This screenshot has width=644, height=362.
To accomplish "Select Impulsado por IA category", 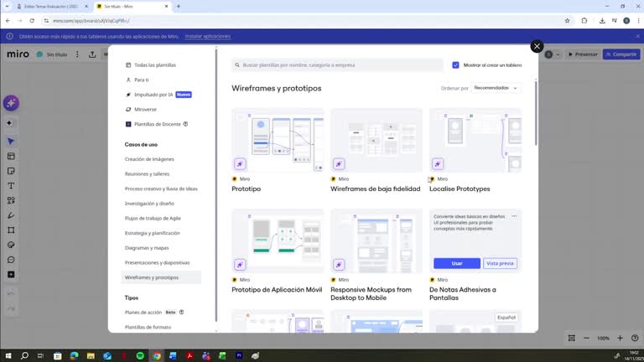I will [153, 95].
